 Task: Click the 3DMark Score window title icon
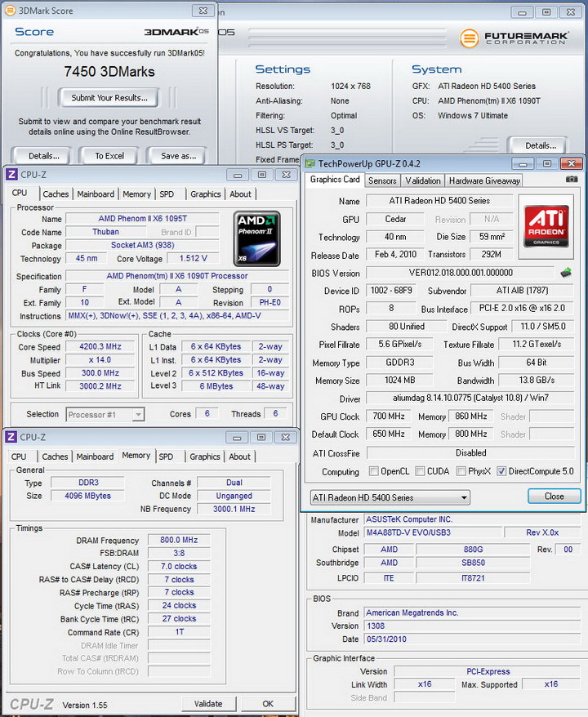9,11
